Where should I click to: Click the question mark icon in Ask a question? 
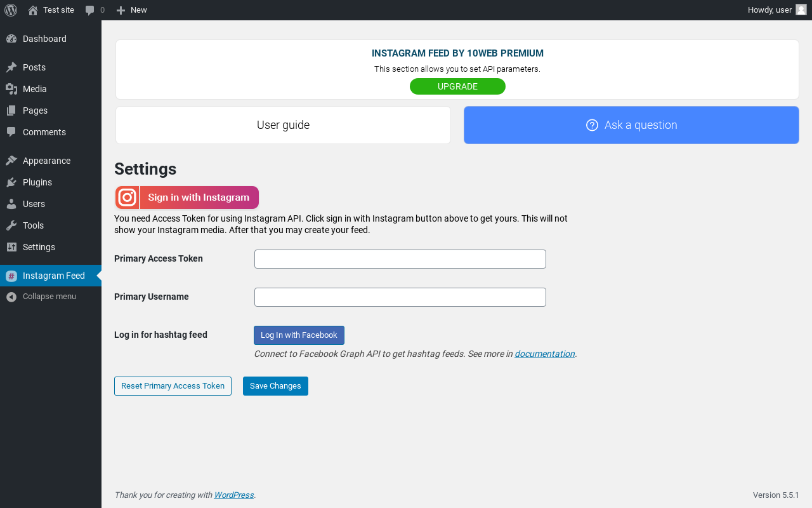[592, 125]
